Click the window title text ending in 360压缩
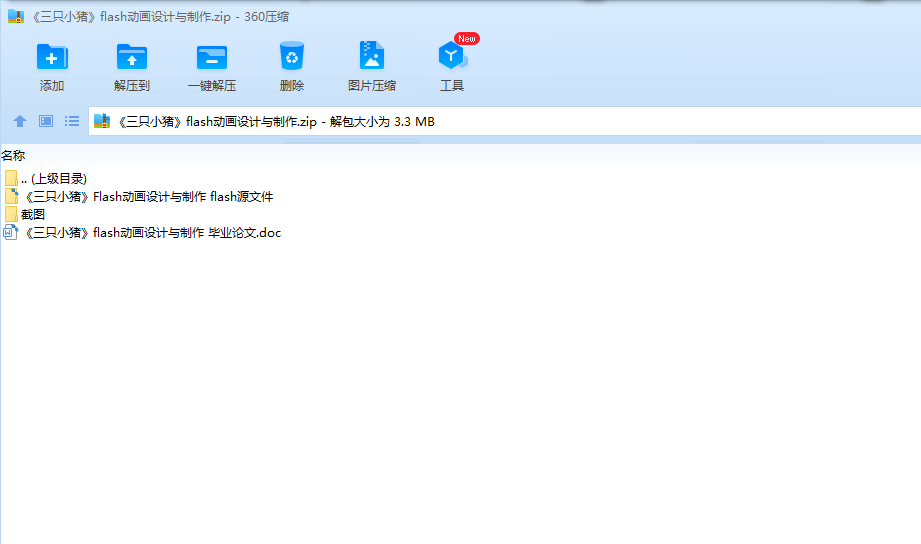This screenshot has height=544, width=921. coord(160,16)
